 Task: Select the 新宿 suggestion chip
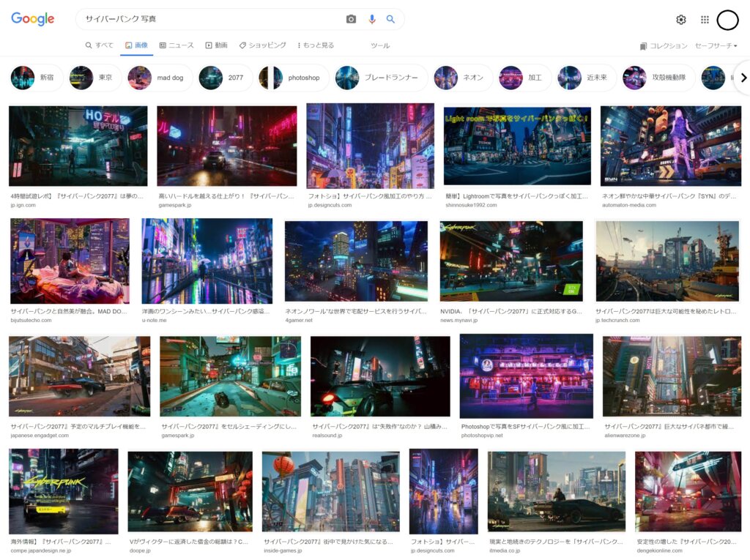[x=36, y=78]
